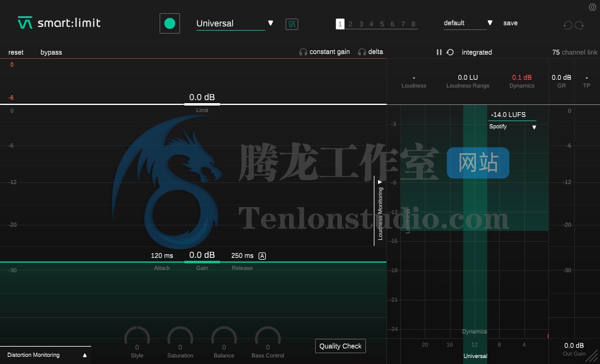Image resolution: width=600 pixels, height=364 pixels.
Task: Enable the auto Release A icon
Action: coord(262,255)
